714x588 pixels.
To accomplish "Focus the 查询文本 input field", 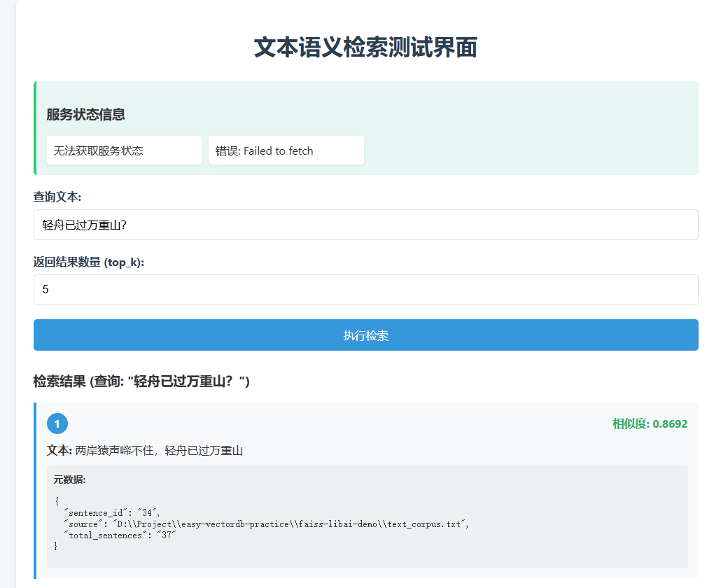I will (365, 225).
